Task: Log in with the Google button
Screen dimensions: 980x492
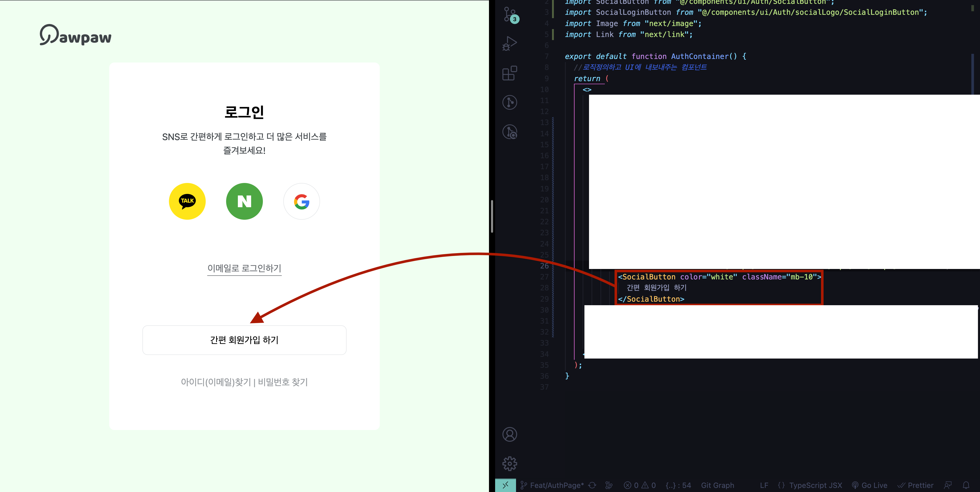Action: pos(301,201)
